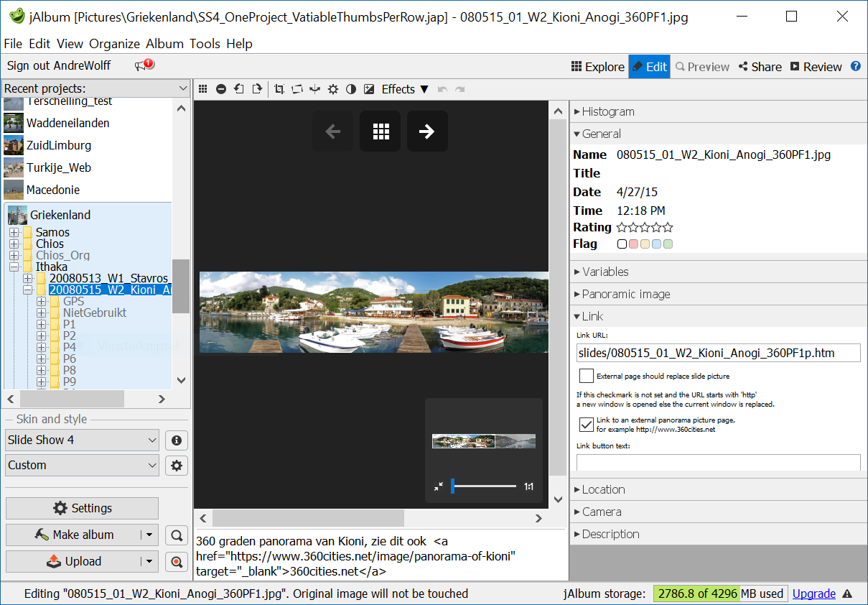The height and width of the screenshot is (605, 868).
Task: Select the Crop tool in the edit toolbar
Action: (x=279, y=89)
